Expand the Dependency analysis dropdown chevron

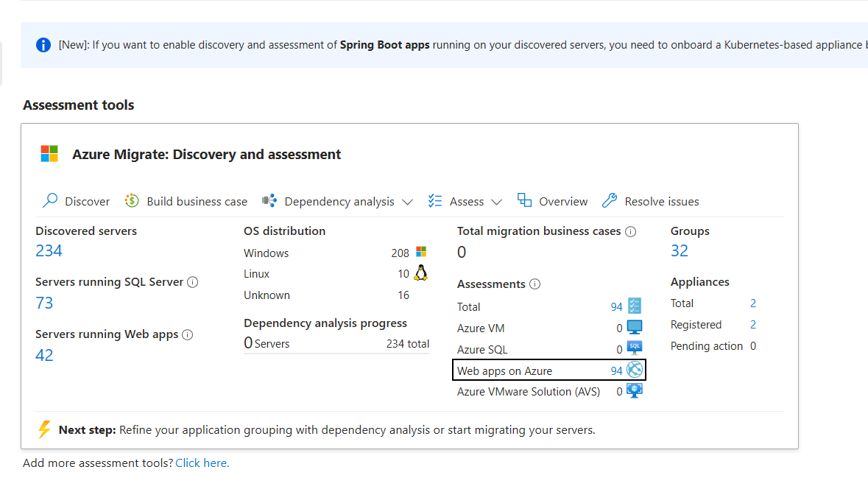[408, 201]
